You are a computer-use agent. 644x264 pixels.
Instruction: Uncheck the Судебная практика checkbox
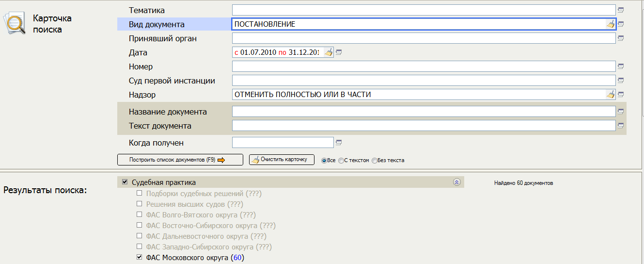[125, 182]
